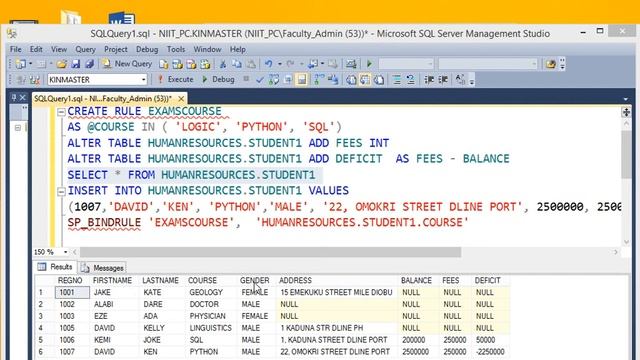Click the Word icon on the desktop

(122, 18)
